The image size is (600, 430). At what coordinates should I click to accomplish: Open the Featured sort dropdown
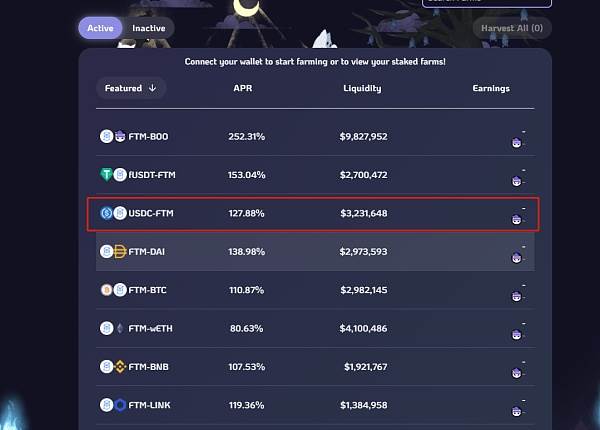click(130, 88)
